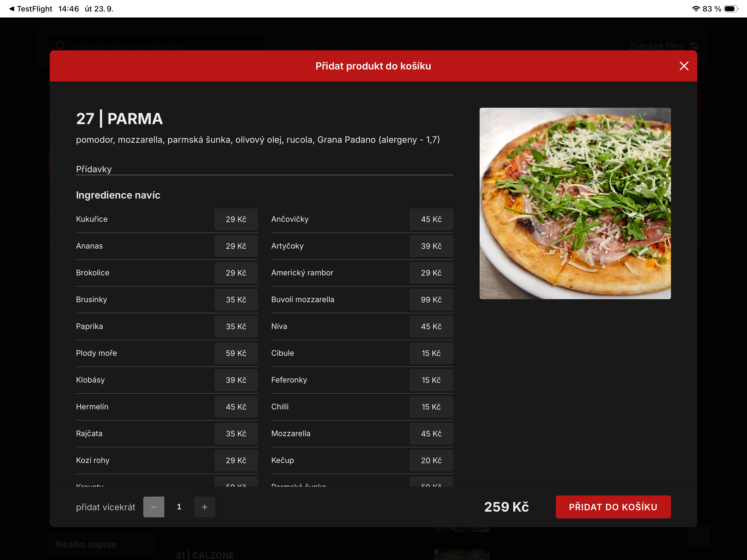Click the Ingredience navíc heading
This screenshot has width=747, height=560.
[118, 195]
